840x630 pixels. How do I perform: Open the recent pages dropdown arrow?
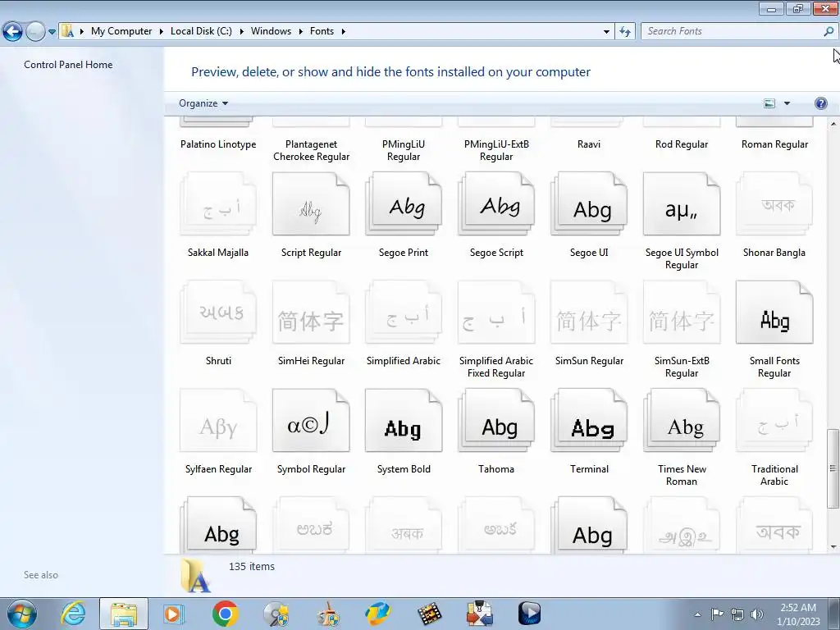pyautogui.click(x=52, y=32)
